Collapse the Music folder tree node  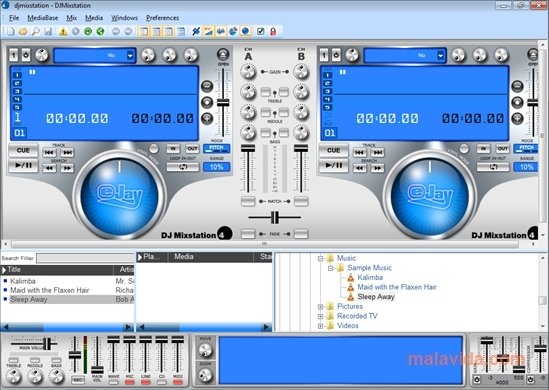[x=320, y=259]
